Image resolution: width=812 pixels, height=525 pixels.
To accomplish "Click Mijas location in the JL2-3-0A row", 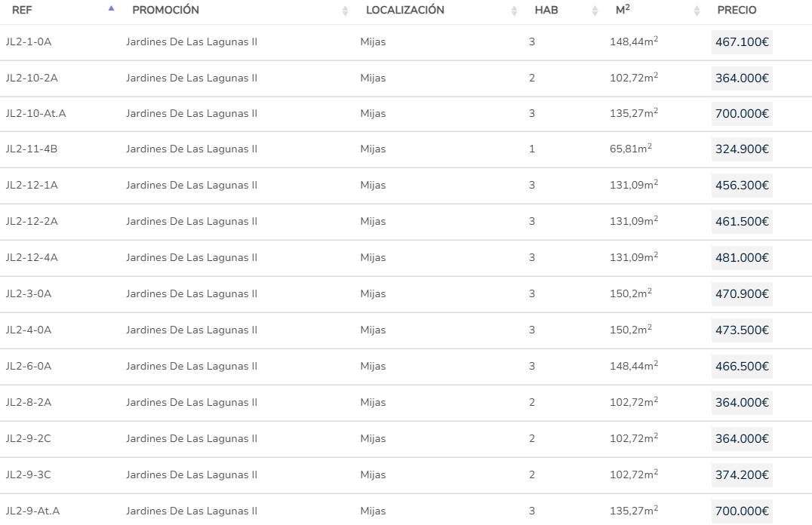I will 373,293.
